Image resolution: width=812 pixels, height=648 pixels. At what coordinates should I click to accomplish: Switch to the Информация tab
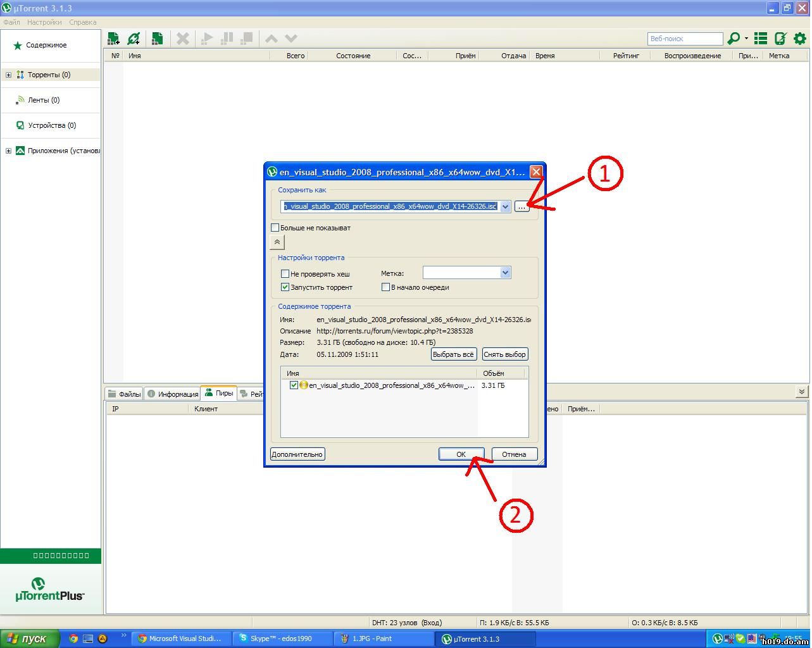click(172, 394)
